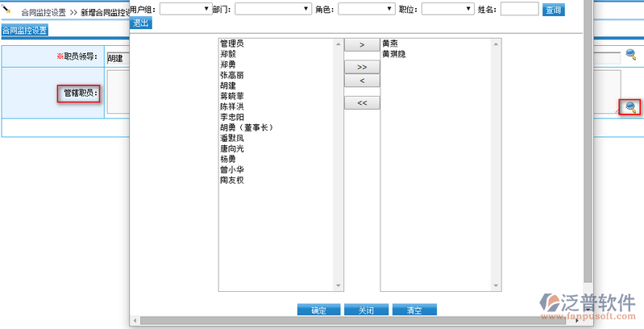Move all users right with >> button
This screenshot has height=329, width=644.
click(361, 67)
